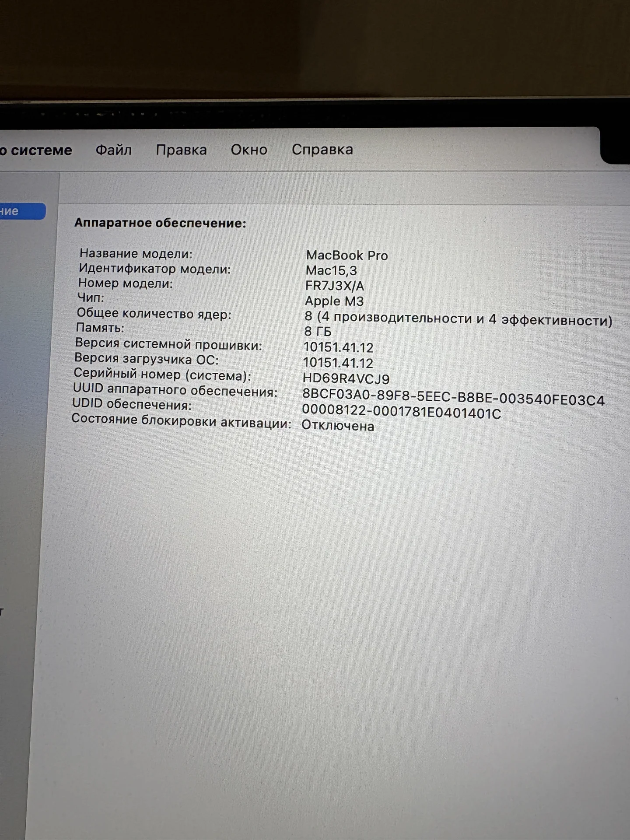Click the 'Отключена' activation lock status
Viewport: 630px width, 840px height.
point(338,426)
